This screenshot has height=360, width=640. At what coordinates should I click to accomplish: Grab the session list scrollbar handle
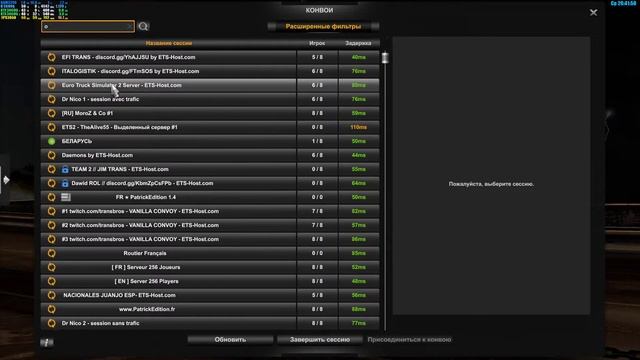click(x=385, y=58)
